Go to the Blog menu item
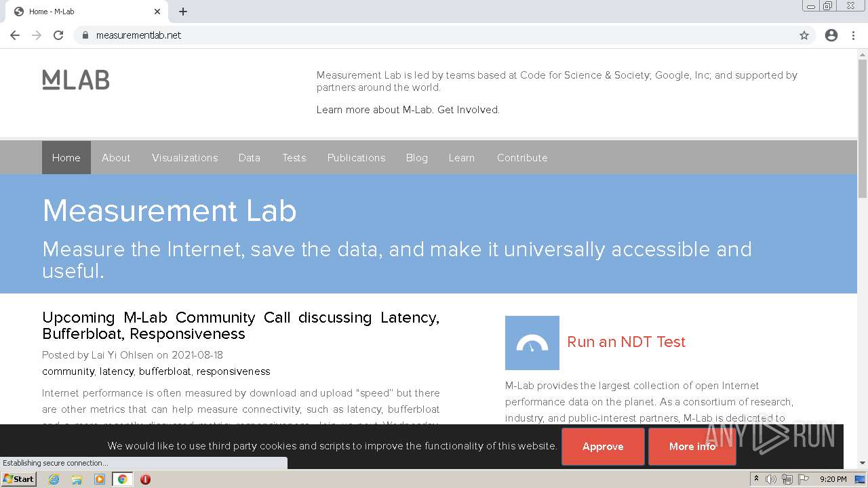The image size is (868, 488). pos(417,157)
